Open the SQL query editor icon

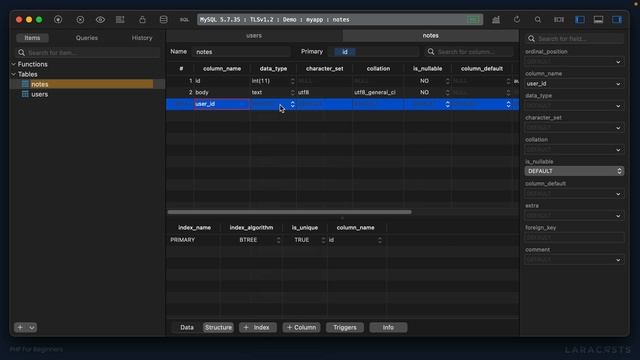(x=184, y=20)
